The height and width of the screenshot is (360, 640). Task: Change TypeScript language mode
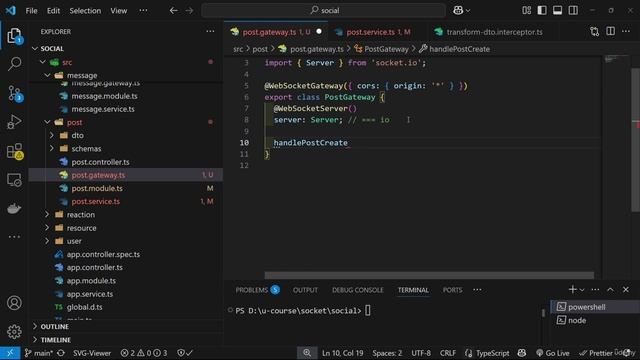[x=492, y=353]
